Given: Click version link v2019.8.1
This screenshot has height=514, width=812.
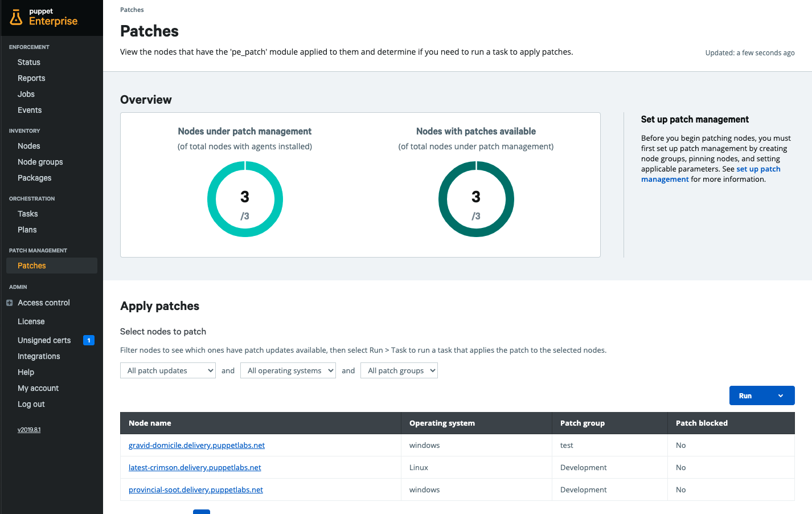Looking at the screenshot, I should pos(29,430).
